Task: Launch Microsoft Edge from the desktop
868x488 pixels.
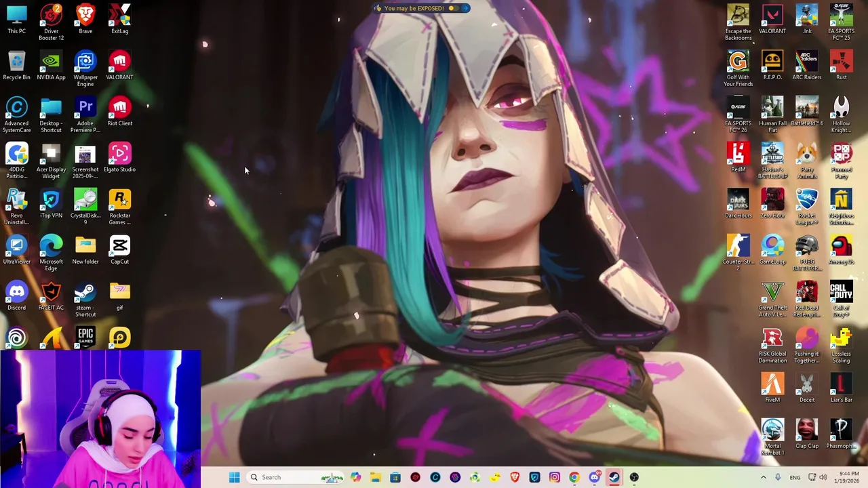Action: [51, 253]
